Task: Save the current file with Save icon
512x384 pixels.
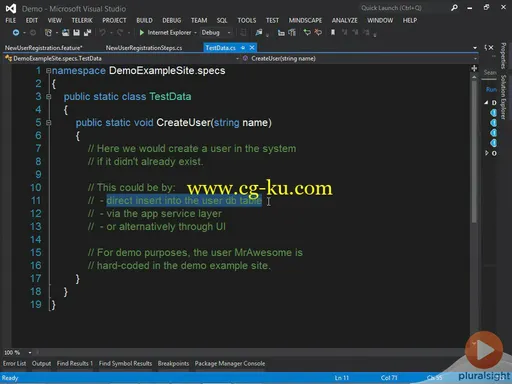Action: point(76,32)
